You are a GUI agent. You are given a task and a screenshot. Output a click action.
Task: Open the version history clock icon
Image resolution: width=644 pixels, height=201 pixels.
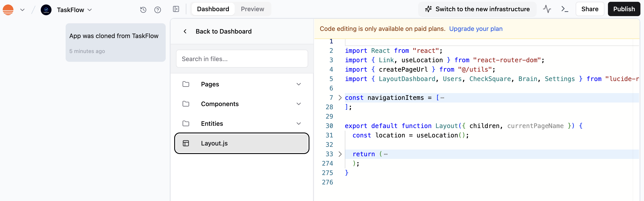143,10
